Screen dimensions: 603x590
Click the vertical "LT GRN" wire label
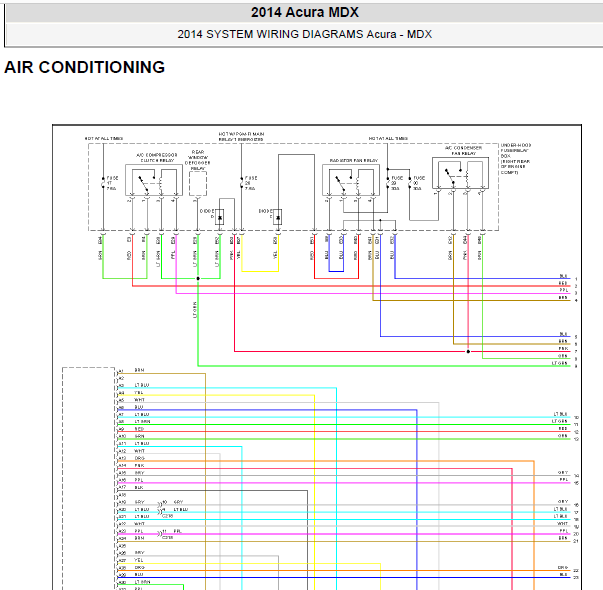pos(195,310)
